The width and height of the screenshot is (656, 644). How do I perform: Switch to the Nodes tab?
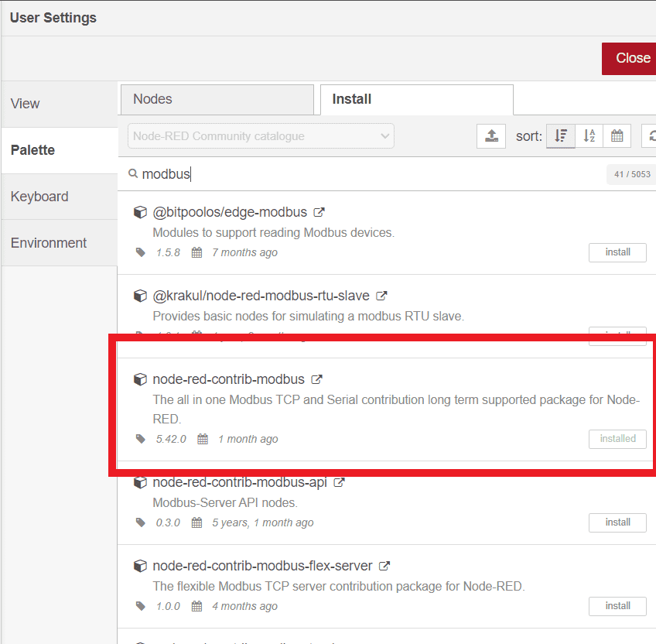pyautogui.click(x=217, y=99)
